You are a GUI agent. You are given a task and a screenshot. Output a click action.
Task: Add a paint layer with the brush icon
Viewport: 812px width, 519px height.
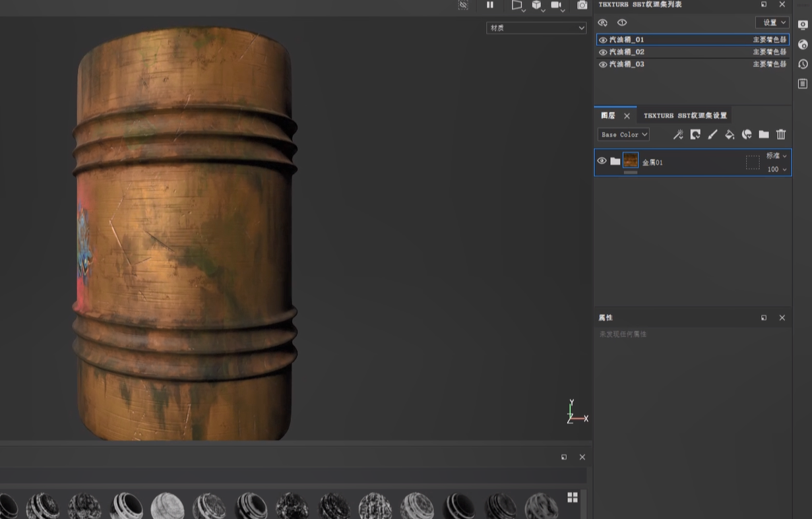[x=712, y=135]
